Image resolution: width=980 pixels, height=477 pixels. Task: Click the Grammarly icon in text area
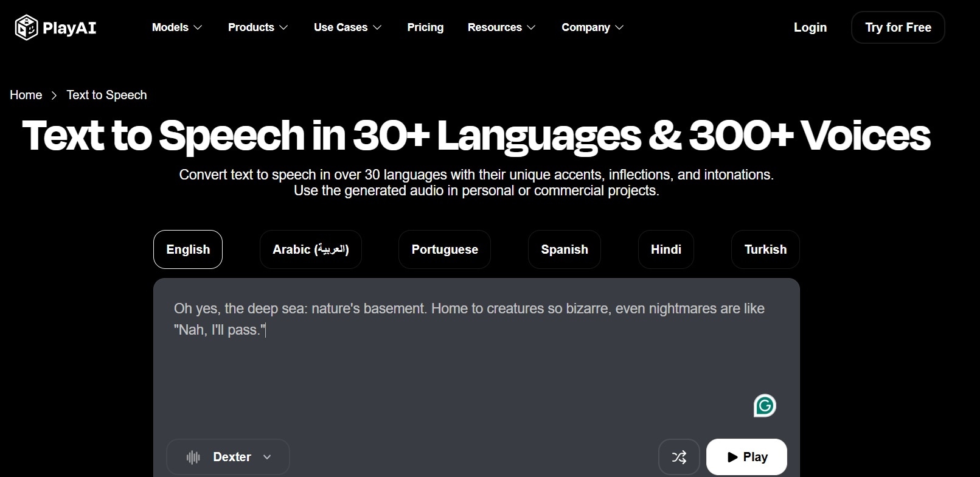click(x=765, y=405)
